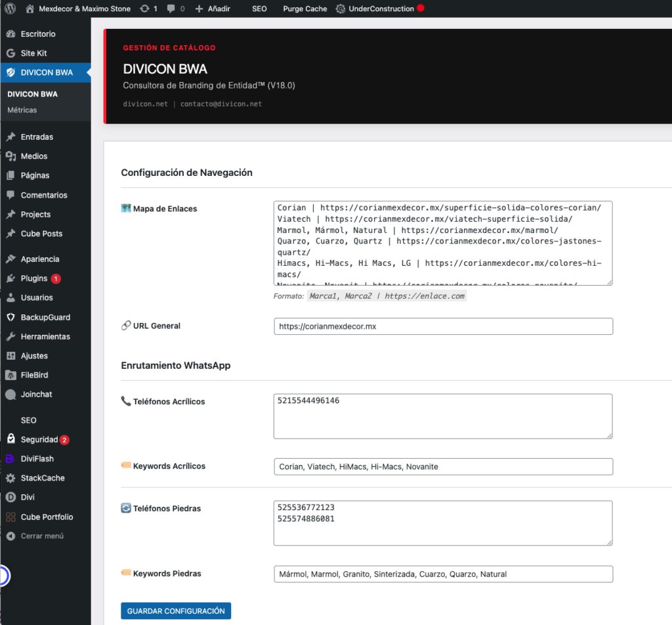Click the Páginas pages icon
The height and width of the screenshot is (625, 672).
pos(10,175)
